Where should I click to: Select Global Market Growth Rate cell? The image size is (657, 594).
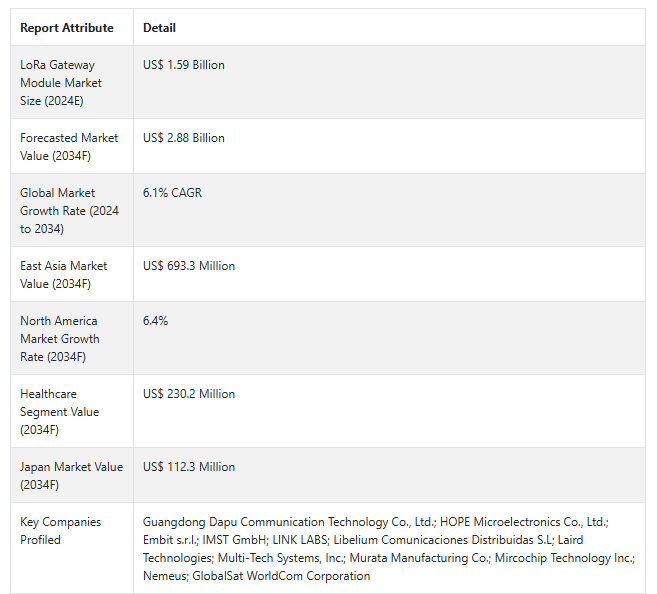70,210
